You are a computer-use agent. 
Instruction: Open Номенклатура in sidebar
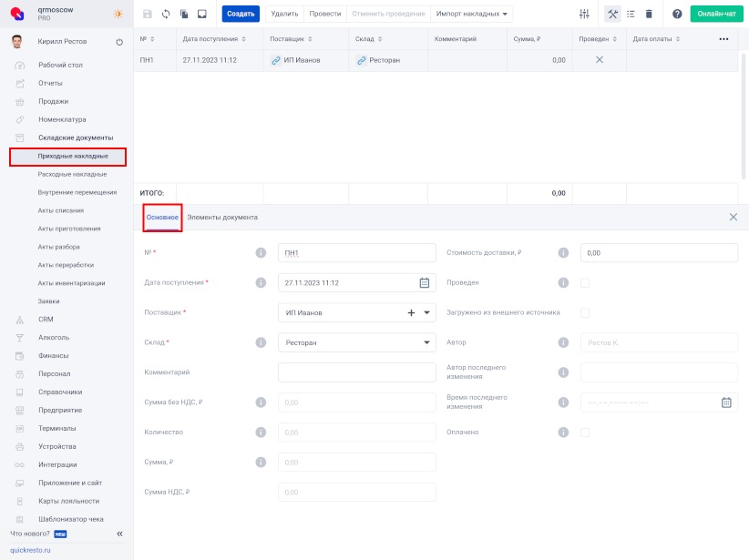click(x=62, y=119)
